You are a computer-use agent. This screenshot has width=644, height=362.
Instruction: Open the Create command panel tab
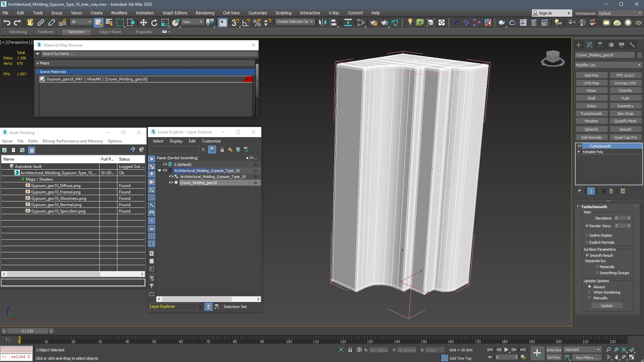pos(579,45)
